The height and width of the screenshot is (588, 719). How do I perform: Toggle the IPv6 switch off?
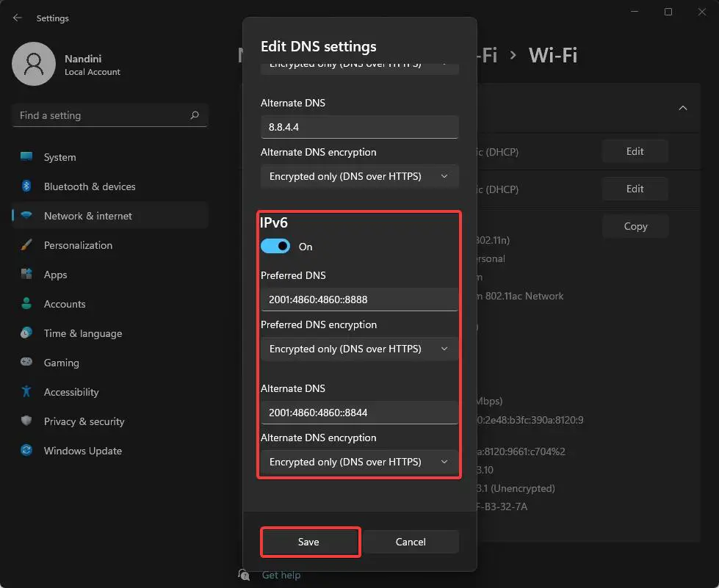point(275,246)
